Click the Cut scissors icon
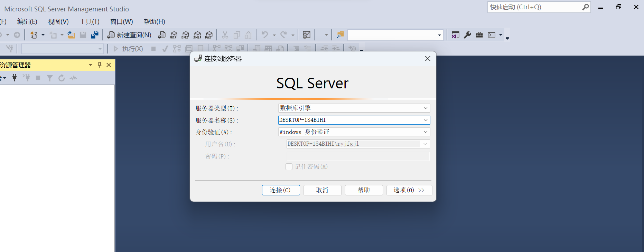This screenshot has width=644, height=252. [225, 35]
